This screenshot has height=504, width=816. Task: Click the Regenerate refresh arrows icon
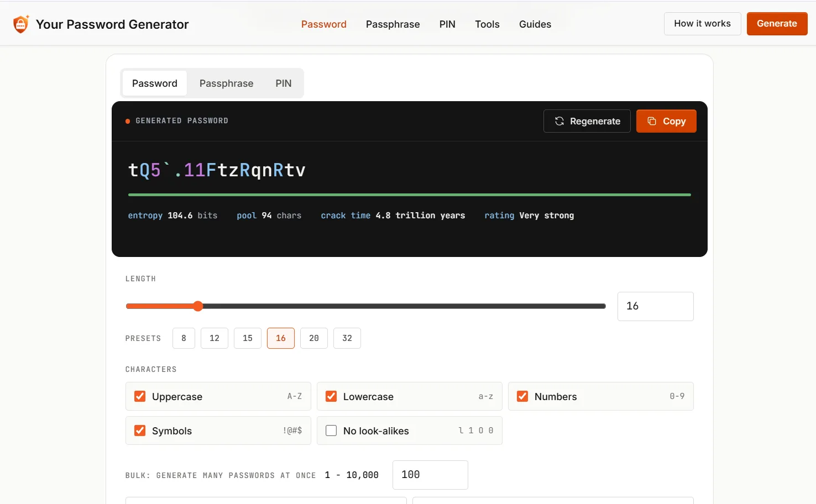coord(559,121)
